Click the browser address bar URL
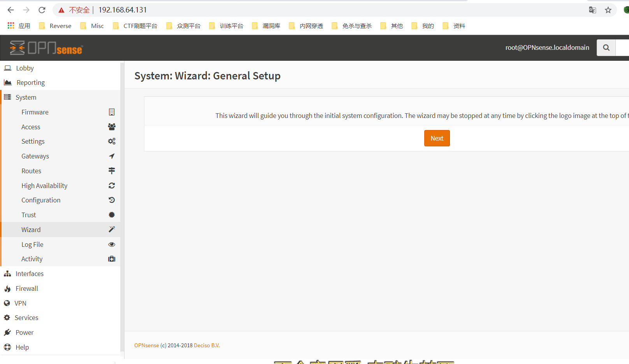Image resolution: width=629 pixels, height=364 pixels. [123, 10]
